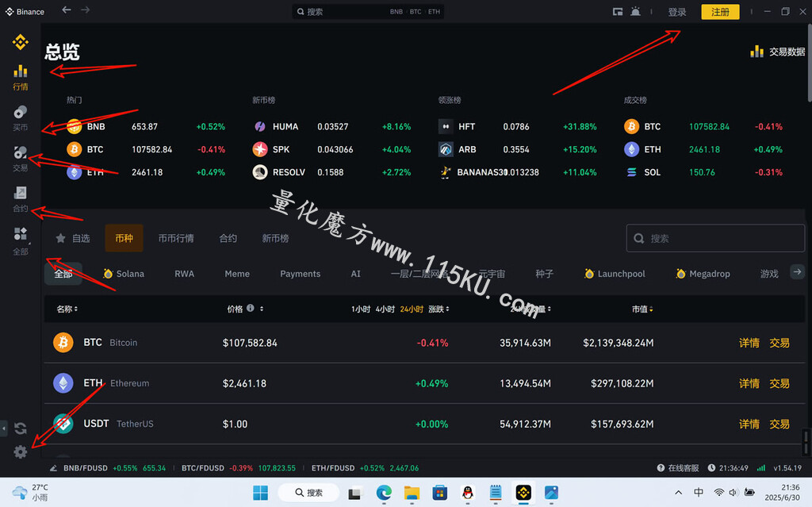
Task: Switch to the 新币榜 tab
Action: click(x=275, y=239)
